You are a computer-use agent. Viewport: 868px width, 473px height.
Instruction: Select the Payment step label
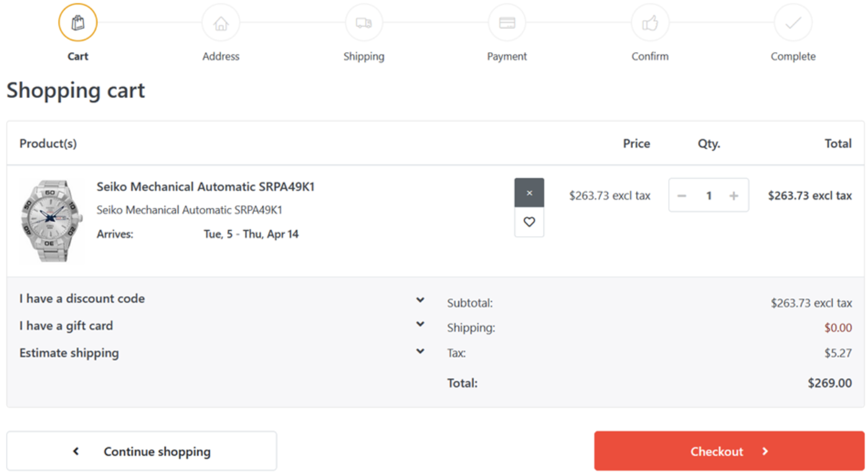[x=507, y=56]
